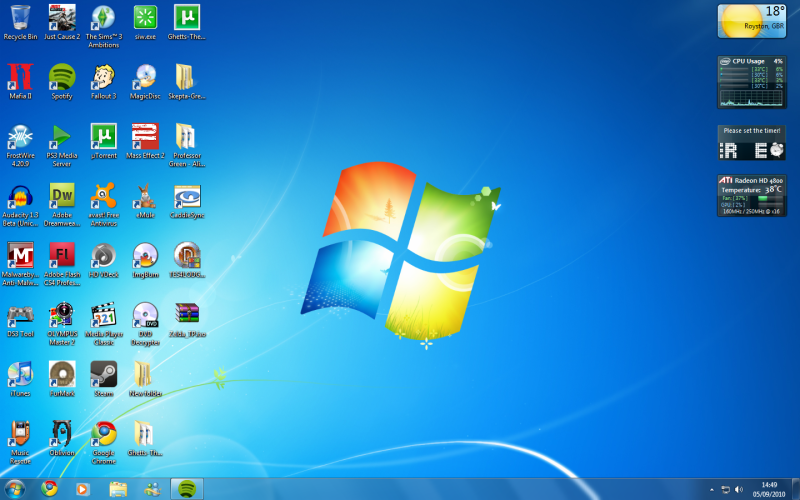
Task: Open the volume speaker tray icon
Action: click(739, 490)
